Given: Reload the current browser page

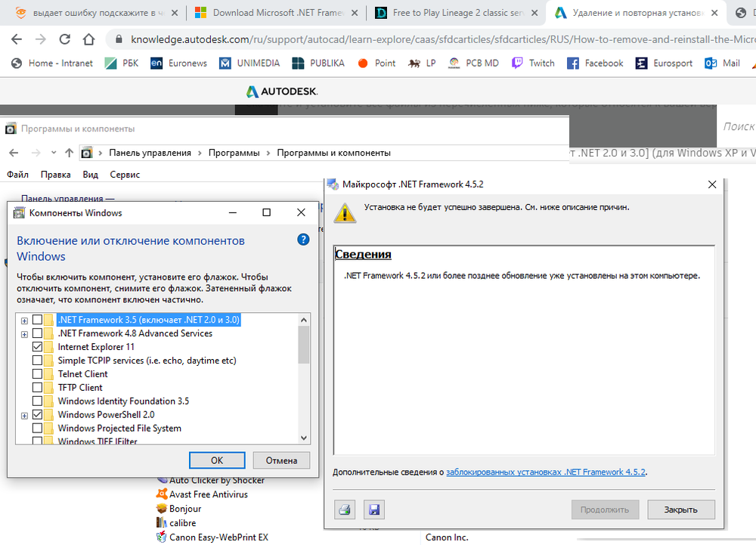Looking at the screenshot, I should coord(64,39).
